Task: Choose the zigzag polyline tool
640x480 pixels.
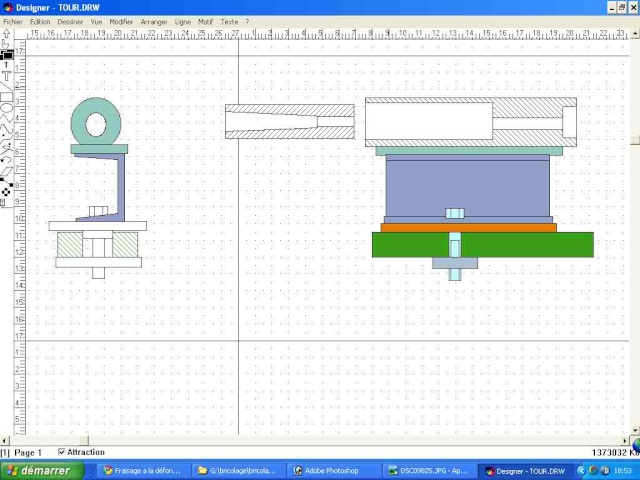Action: click(x=6, y=118)
